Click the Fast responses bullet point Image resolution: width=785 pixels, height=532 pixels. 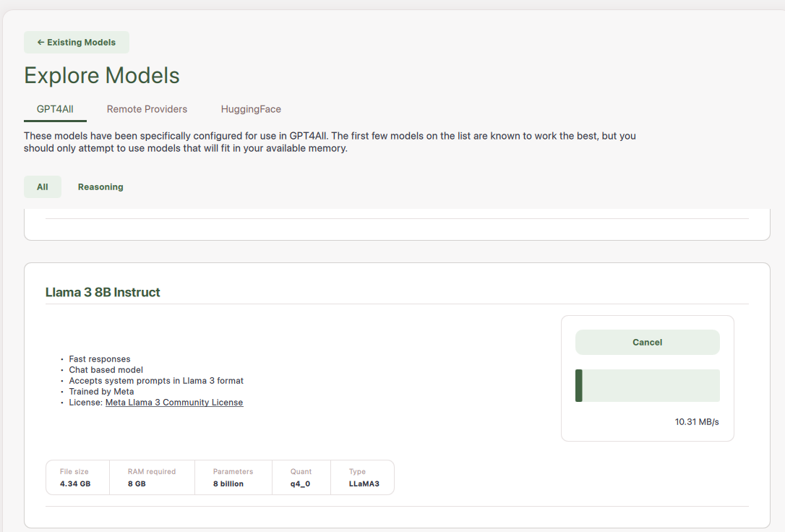(x=100, y=359)
